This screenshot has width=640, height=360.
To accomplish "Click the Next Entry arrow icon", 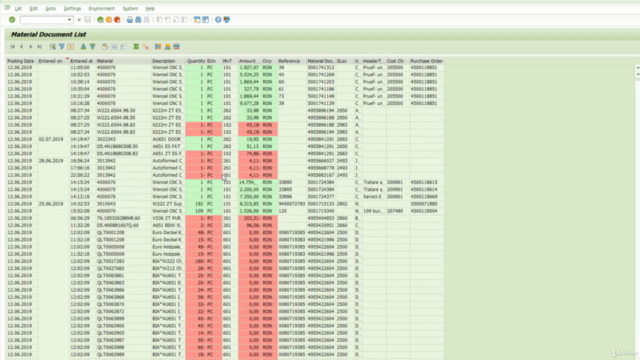I will point(31,47).
